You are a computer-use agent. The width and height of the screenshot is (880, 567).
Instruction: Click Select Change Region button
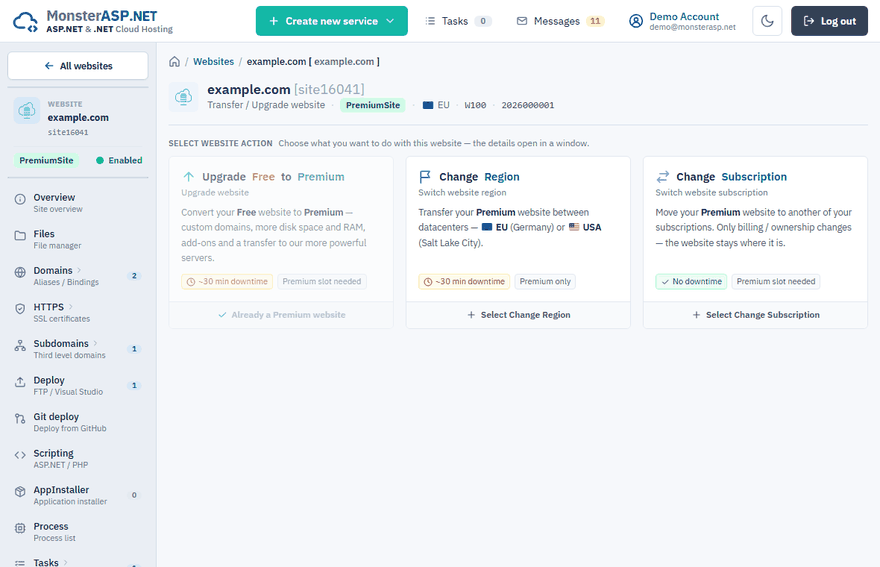click(x=518, y=315)
